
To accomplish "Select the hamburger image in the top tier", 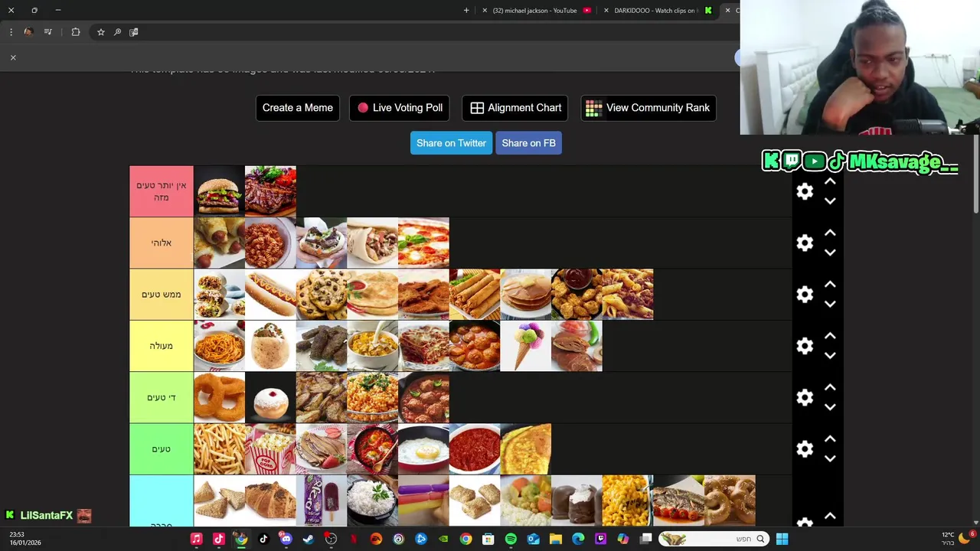I will point(219,191).
